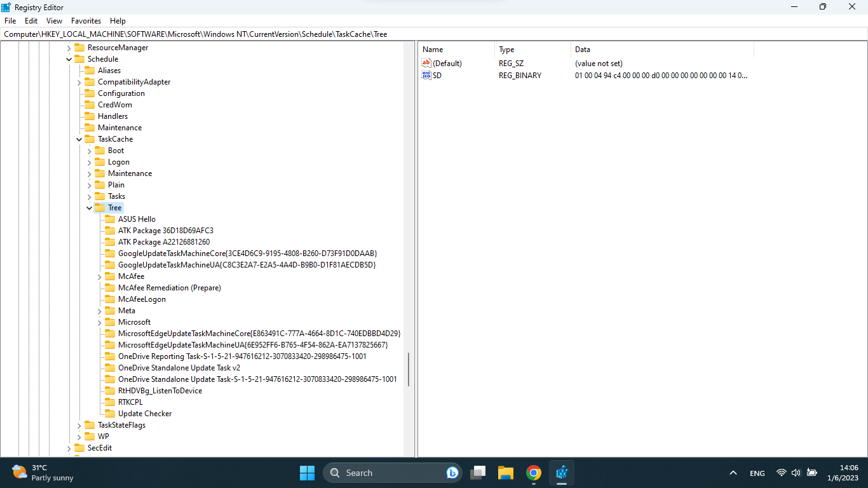The width and height of the screenshot is (868, 488).
Task: Click the battery tray icon
Action: (812, 473)
